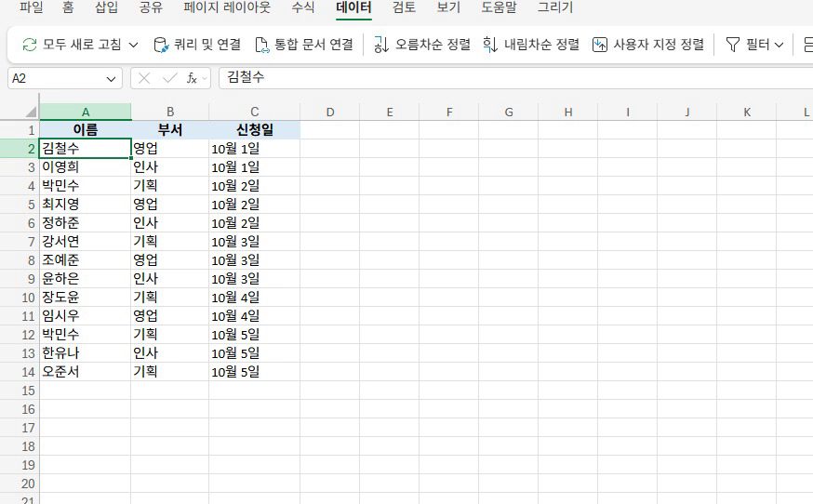
Task: Select column C header
Action: [x=255, y=112]
